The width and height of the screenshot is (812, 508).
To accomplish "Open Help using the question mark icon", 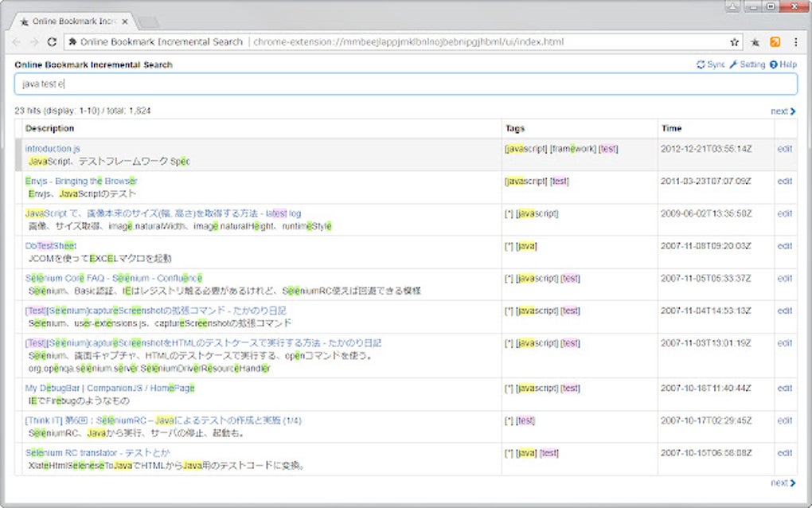I will click(x=773, y=64).
